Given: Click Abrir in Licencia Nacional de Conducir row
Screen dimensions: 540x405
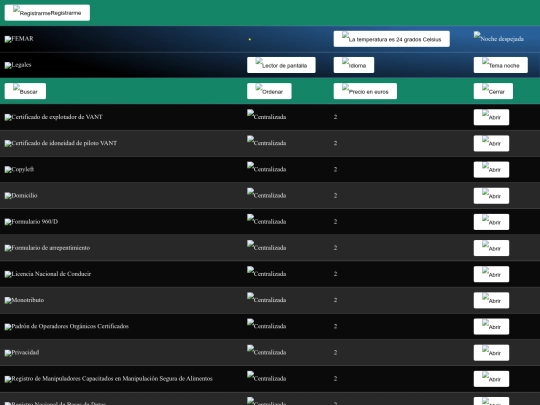Looking at the screenshot, I should click(491, 274).
